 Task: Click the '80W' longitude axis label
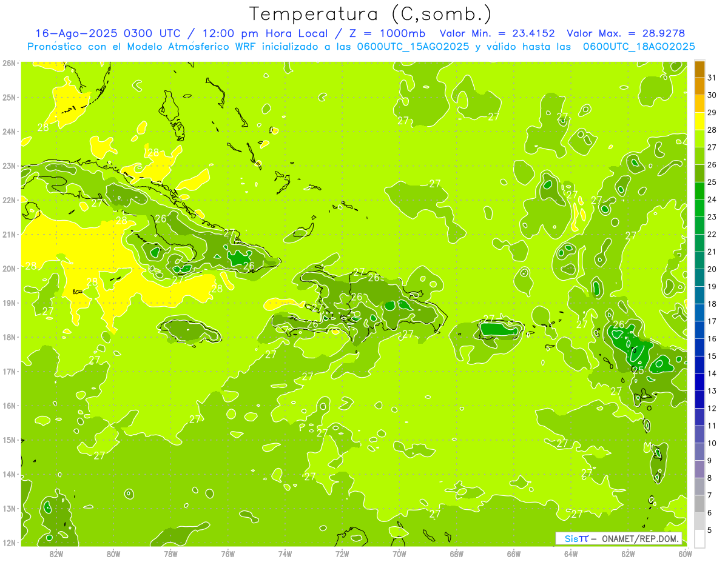113,554
